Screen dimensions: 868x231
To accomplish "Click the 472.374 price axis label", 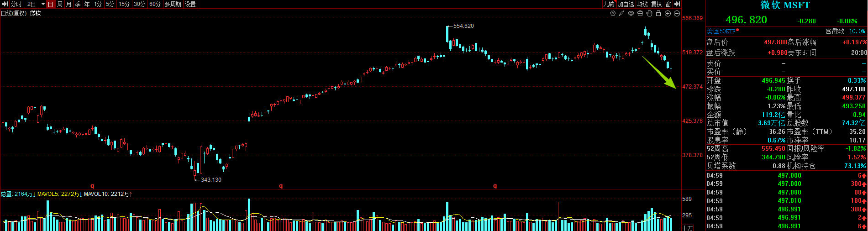I will (x=692, y=87).
